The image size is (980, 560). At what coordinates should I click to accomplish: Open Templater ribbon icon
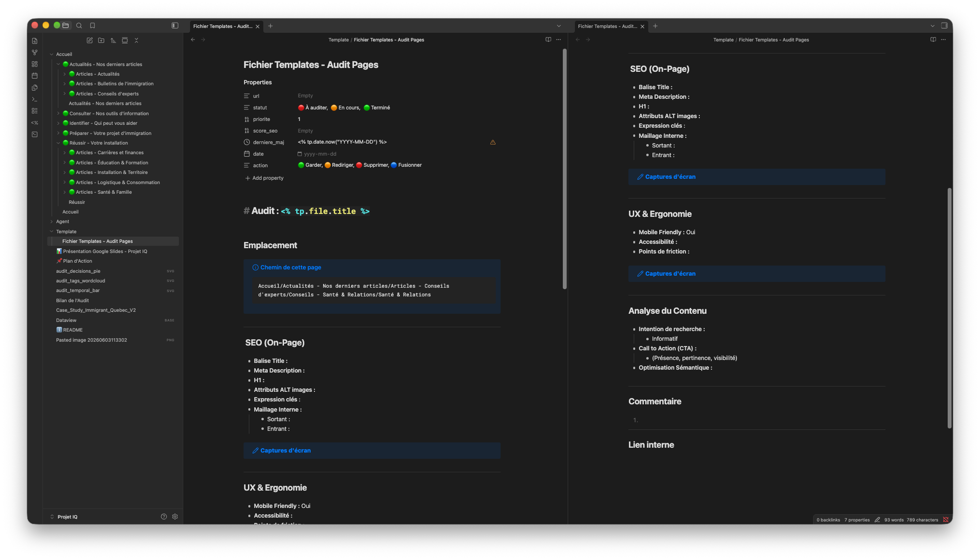pyautogui.click(x=35, y=123)
